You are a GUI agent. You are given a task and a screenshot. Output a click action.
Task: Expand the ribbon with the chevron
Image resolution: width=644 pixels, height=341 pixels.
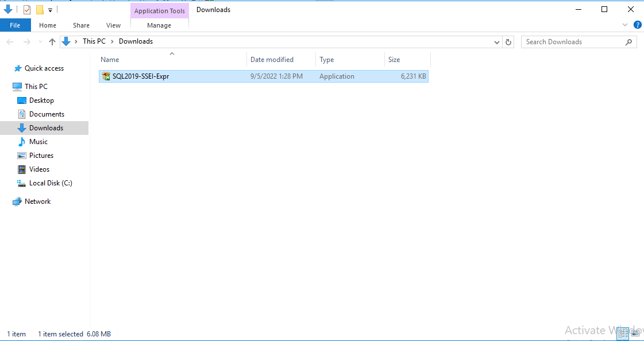pyautogui.click(x=625, y=25)
